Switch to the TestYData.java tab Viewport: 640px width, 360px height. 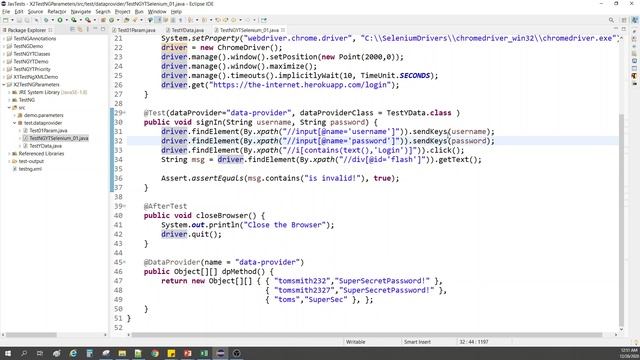point(187,30)
